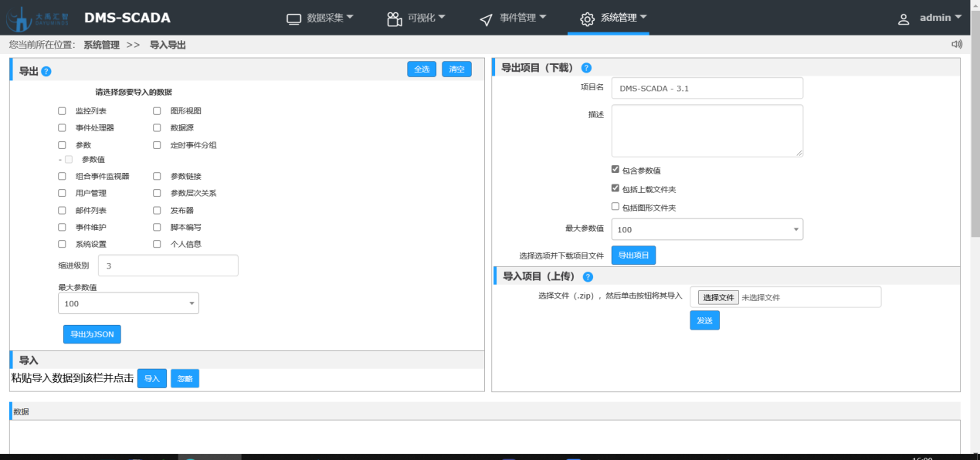Check the 组合事件监视器 checkbox

click(x=62, y=176)
